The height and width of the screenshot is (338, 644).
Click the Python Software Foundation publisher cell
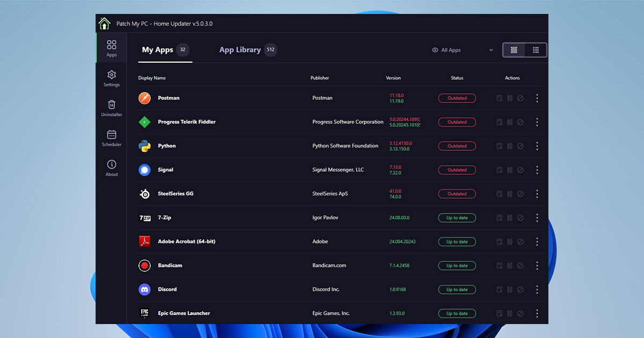pyautogui.click(x=346, y=146)
